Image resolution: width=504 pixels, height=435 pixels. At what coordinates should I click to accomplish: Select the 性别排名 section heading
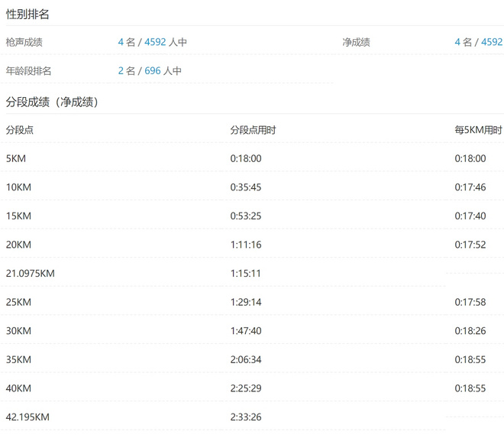click(x=27, y=14)
